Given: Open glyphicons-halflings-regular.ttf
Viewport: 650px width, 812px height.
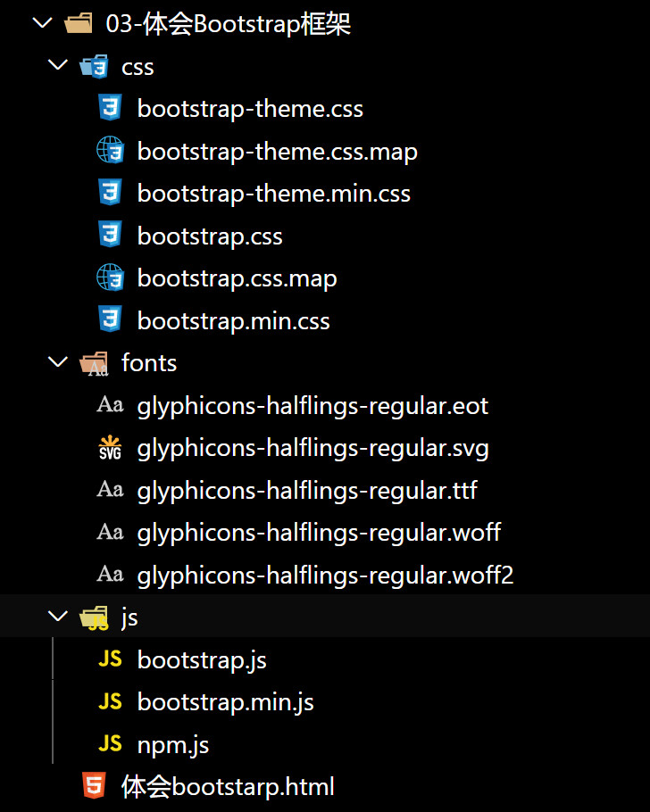Looking at the screenshot, I should coord(307,491).
